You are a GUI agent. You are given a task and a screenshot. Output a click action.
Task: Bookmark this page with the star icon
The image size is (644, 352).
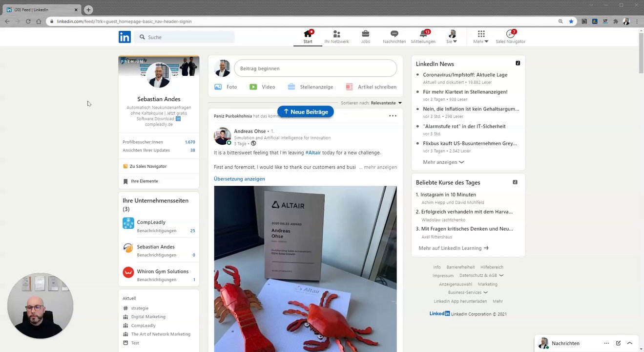pos(571,22)
